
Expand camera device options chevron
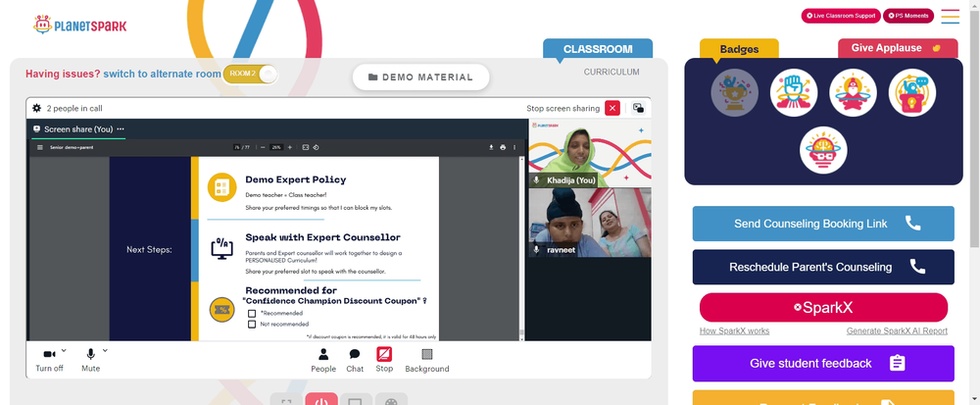point(64,351)
